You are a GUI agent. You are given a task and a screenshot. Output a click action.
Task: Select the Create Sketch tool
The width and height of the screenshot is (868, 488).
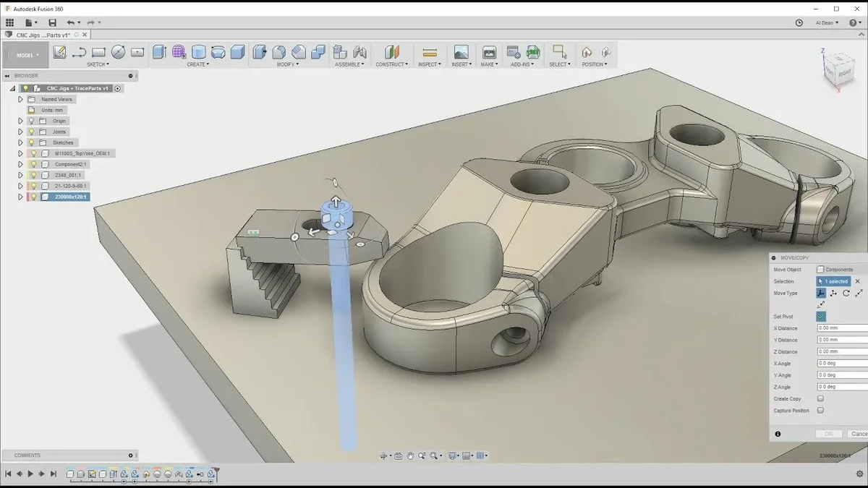60,52
